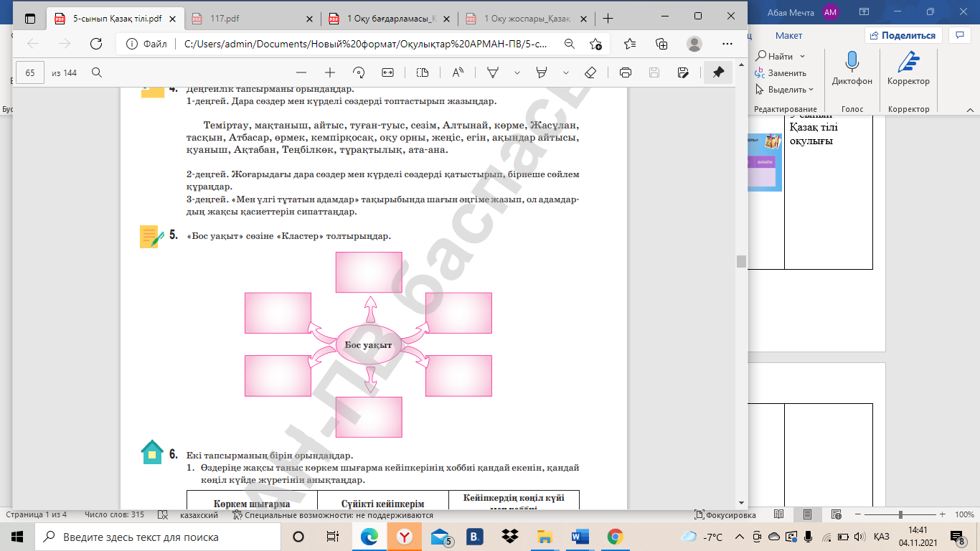Screen dimensions: 980x551
Task: Click the Windows taskbar search box
Action: (156, 537)
